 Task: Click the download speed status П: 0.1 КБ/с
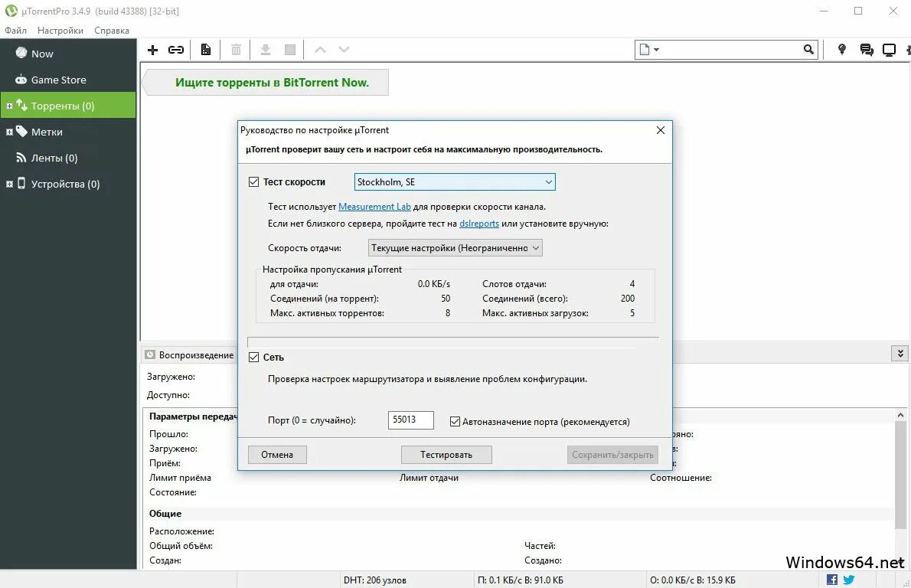click(x=520, y=580)
